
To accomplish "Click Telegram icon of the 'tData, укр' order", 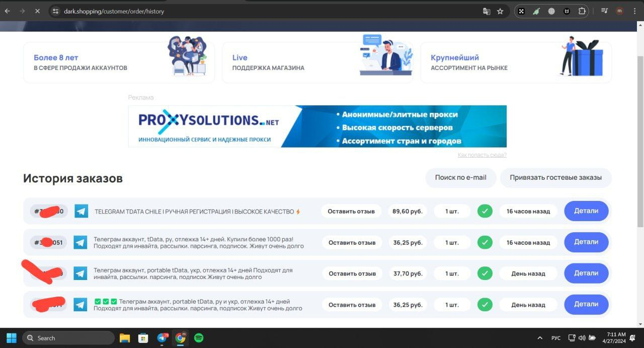I will [80, 273].
